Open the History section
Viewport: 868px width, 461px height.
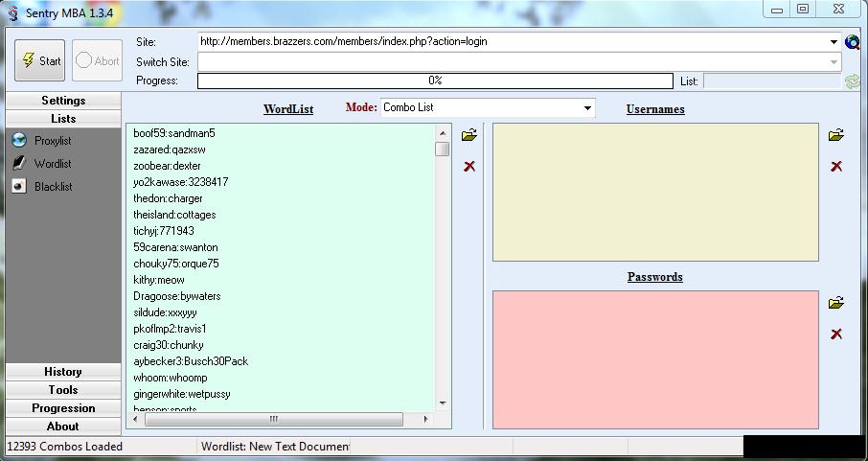(63, 372)
